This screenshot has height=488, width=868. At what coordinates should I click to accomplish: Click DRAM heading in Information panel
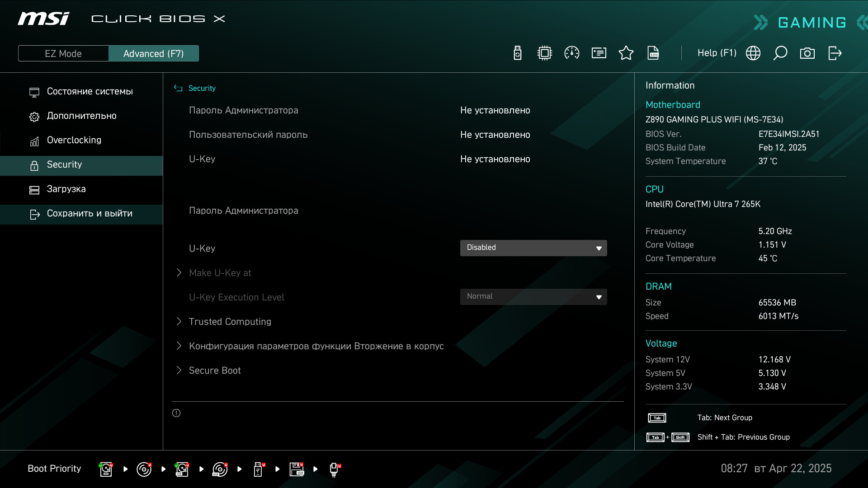pyautogui.click(x=658, y=286)
